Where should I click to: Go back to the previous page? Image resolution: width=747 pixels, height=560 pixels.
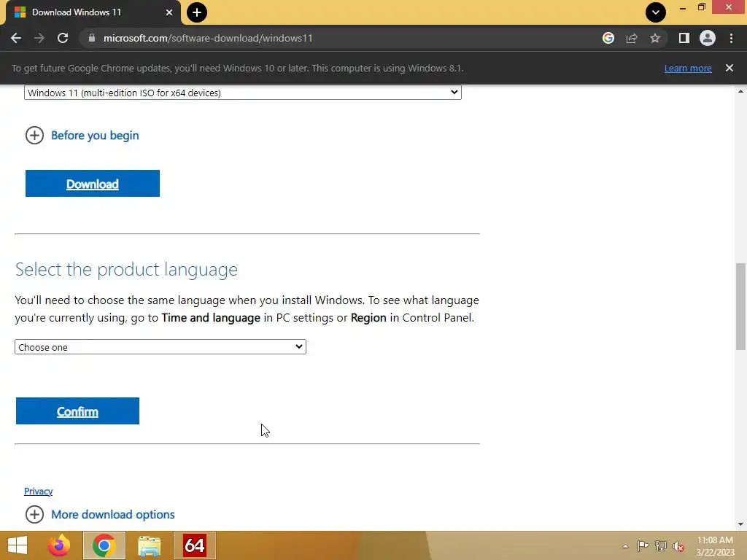[x=16, y=38]
